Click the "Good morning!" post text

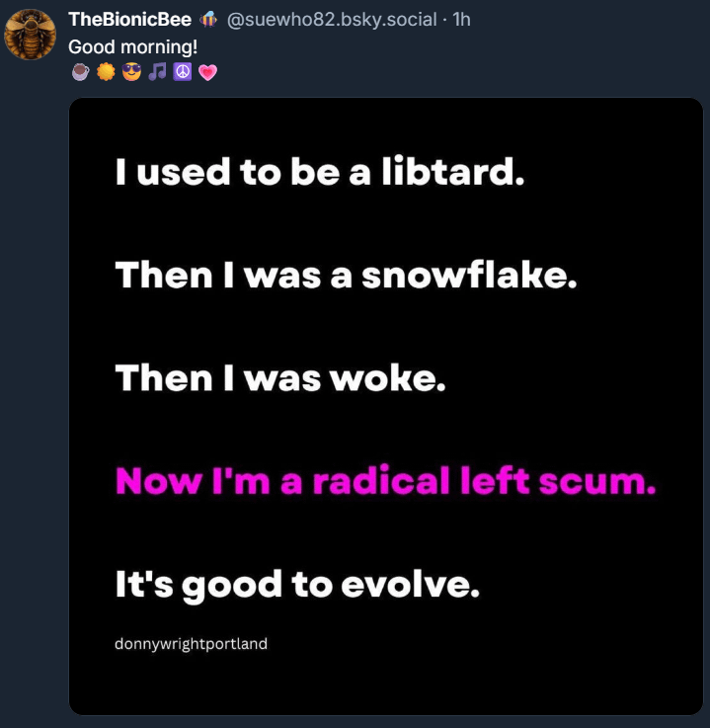coord(133,45)
